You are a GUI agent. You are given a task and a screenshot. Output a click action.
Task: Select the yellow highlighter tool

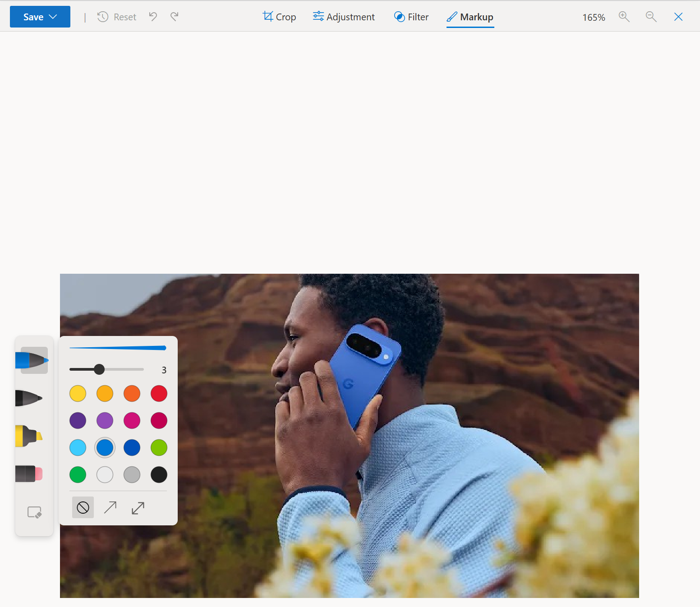pos(30,436)
